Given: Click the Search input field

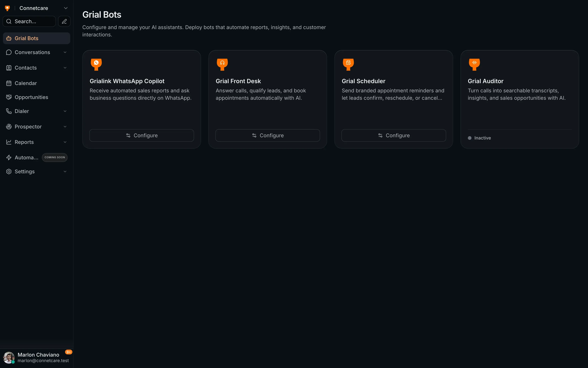Looking at the screenshot, I should [x=29, y=21].
